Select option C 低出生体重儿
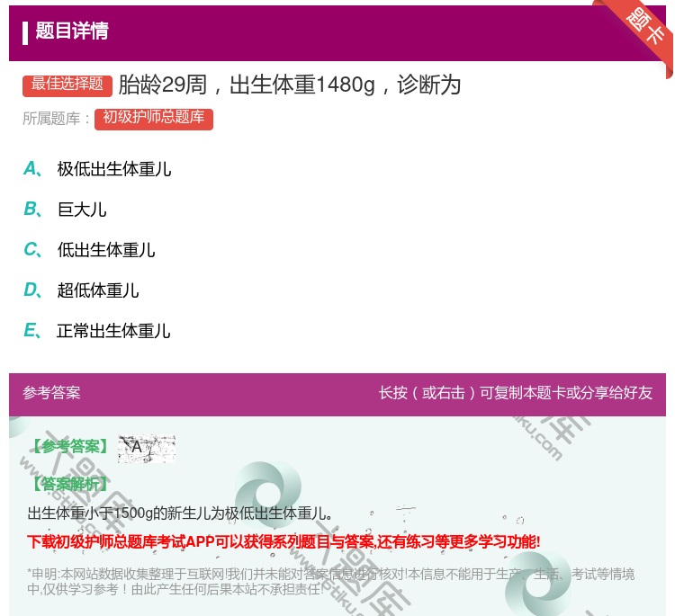The image size is (675, 616). point(89,250)
